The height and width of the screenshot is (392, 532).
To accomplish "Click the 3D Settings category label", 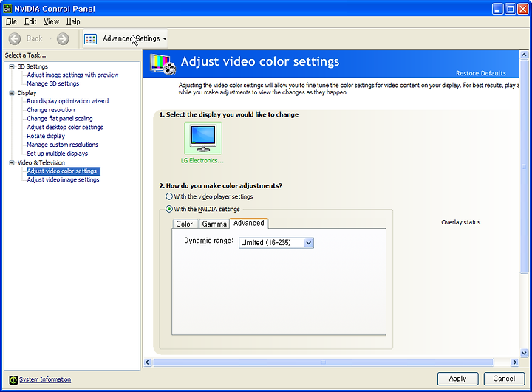I will [x=33, y=66].
